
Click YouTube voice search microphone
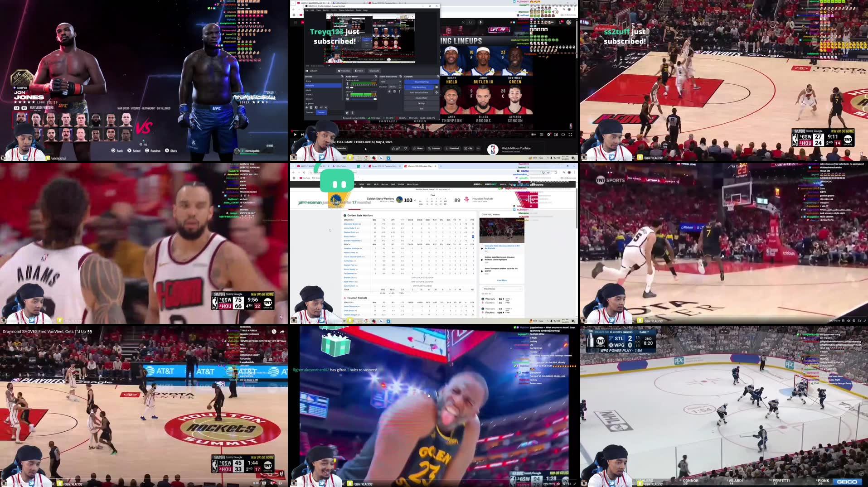[480, 22]
